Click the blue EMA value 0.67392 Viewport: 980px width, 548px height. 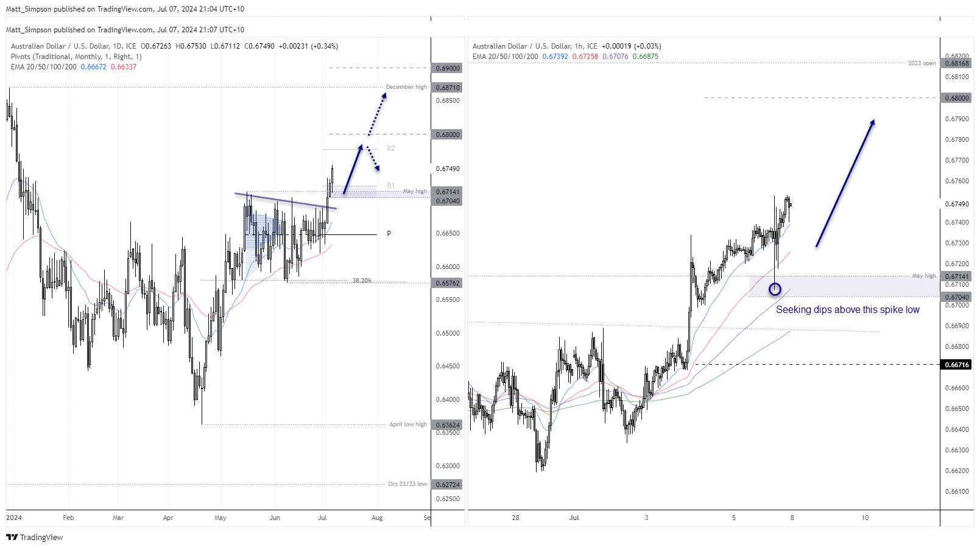coord(555,57)
